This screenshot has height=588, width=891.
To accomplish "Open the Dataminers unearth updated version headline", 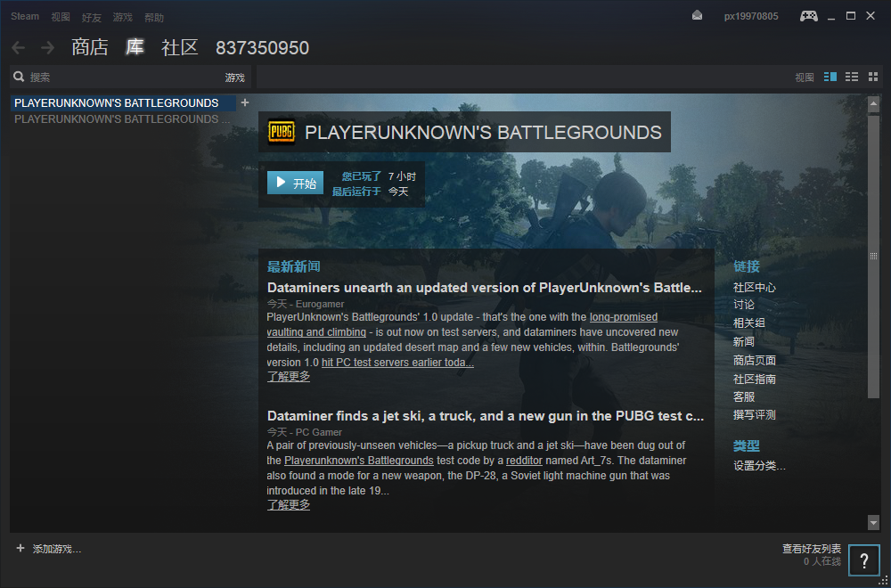I will 485,288.
